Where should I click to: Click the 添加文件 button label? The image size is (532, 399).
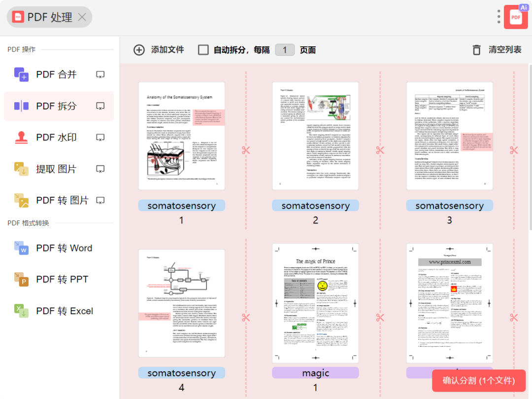pos(167,50)
